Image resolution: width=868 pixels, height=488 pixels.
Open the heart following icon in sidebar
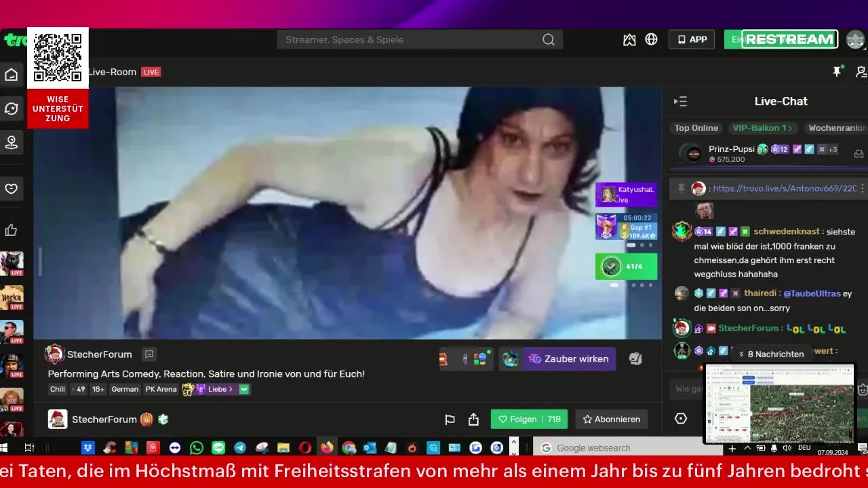pyautogui.click(x=12, y=188)
